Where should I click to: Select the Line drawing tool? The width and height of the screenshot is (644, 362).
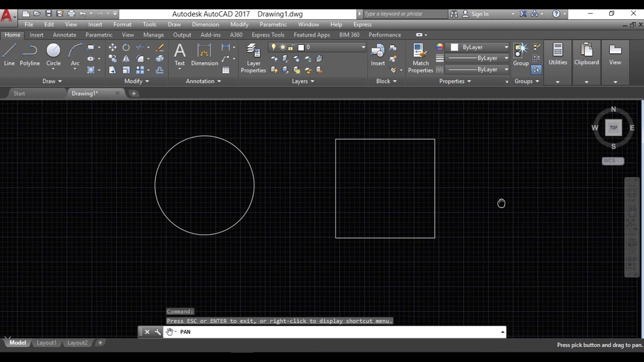click(9, 54)
